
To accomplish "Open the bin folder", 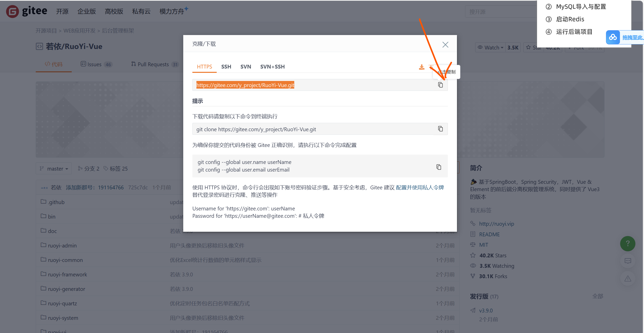I will [x=52, y=217].
